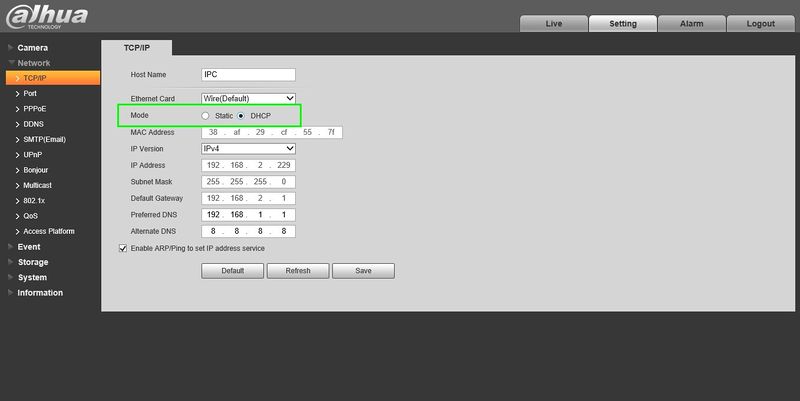The width and height of the screenshot is (800, 401).
Task: Expand the Event section
Action: point(29,246)
